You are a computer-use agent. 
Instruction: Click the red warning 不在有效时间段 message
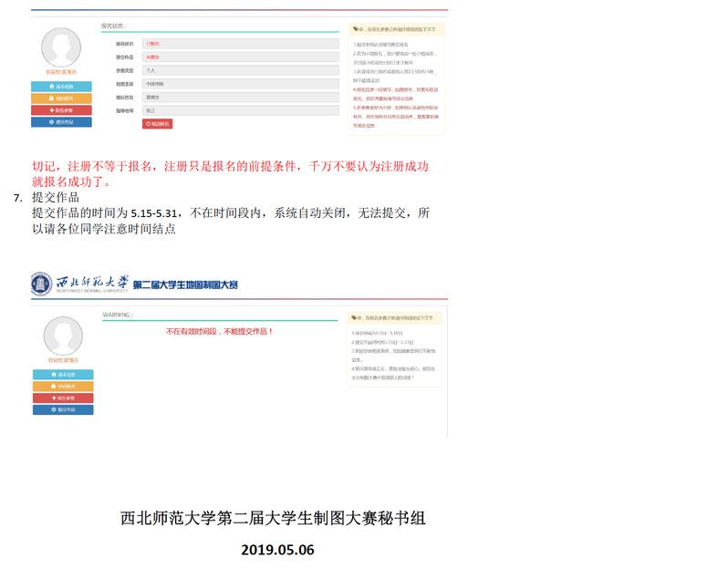click(x=220, y=332)
